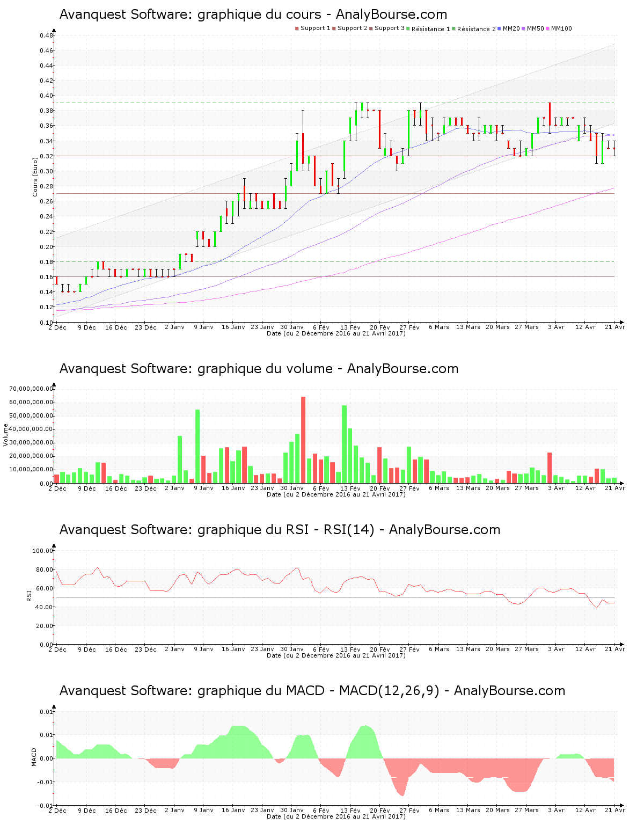Click '3 Avr' date on price chart axis
The image size is (644, 832).
pos(556,327)
